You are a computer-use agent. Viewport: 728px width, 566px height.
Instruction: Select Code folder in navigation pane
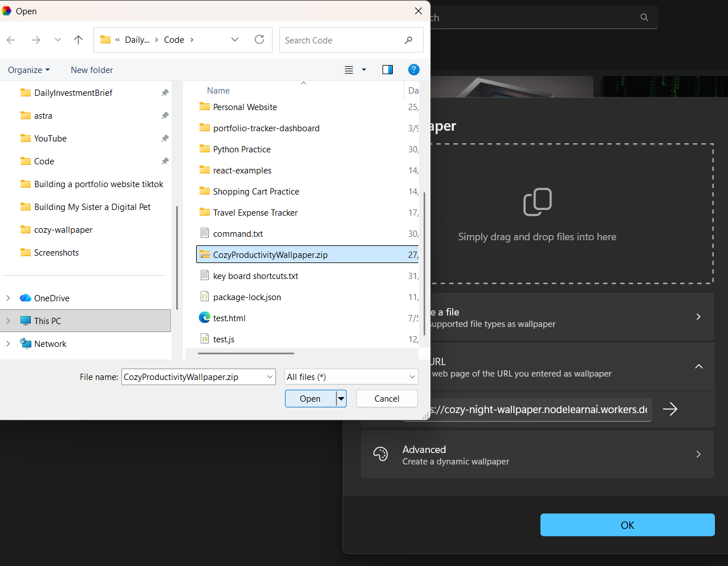tap(44, 161)
